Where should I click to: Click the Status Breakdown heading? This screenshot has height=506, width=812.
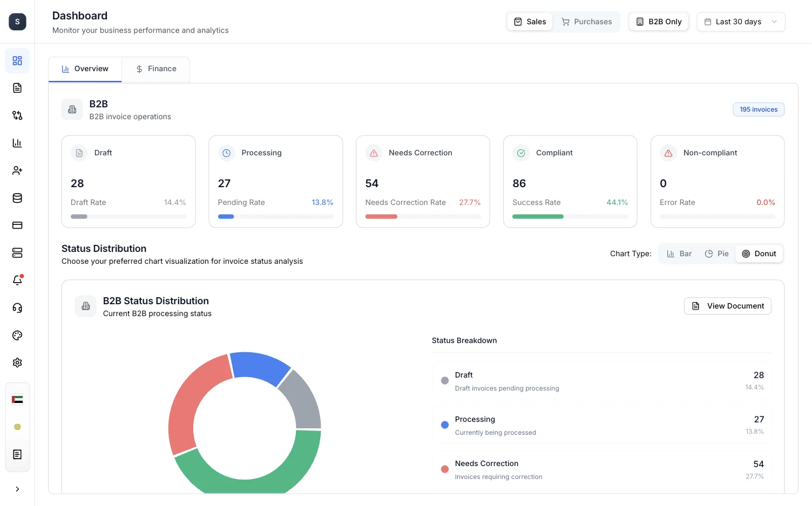click(x=464, y=340)
